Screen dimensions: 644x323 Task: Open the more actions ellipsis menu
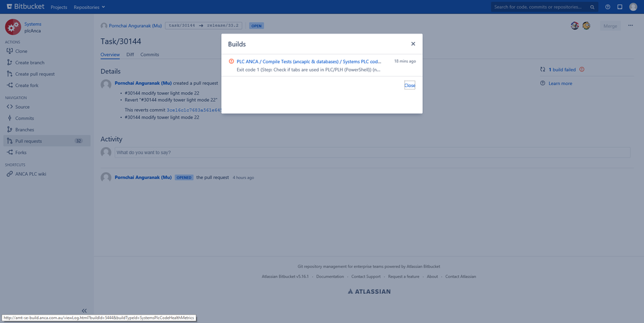pyautogui.click(x=630, y=26)
